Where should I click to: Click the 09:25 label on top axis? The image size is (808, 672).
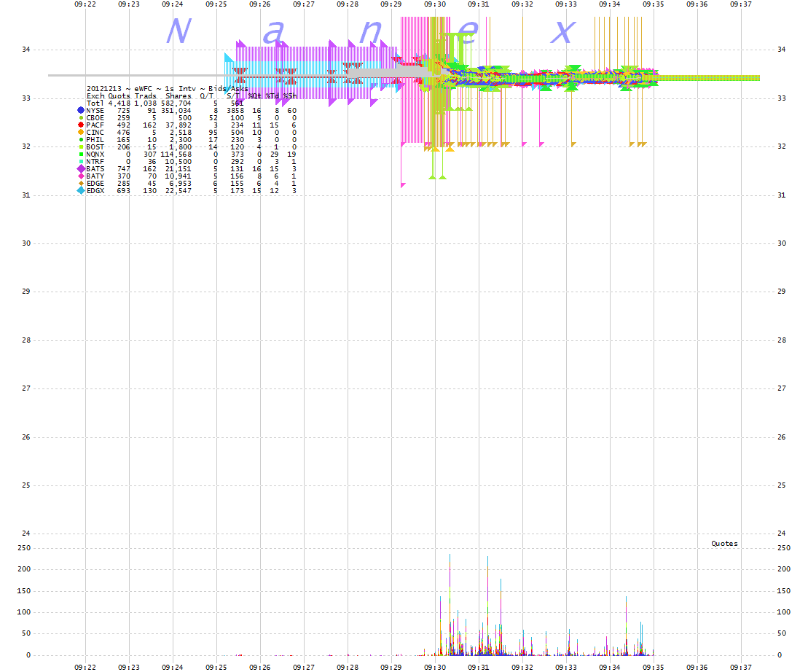point(216,4)
